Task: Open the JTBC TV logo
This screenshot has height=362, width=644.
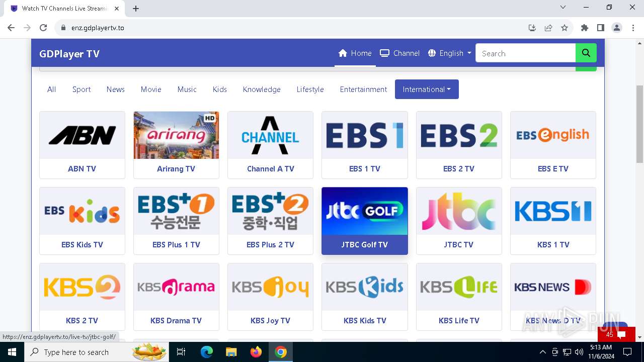Action: [x=459, y=211]
